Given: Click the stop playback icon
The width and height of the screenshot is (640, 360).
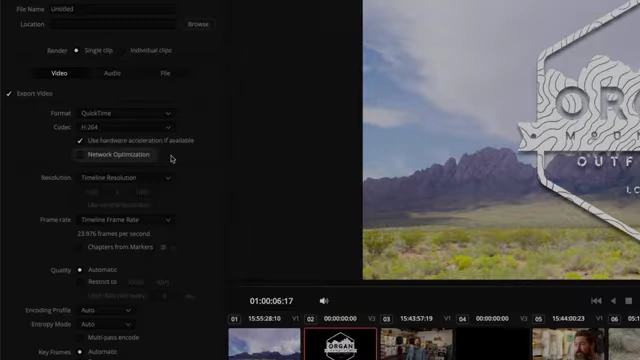Looking at the screenshot, I should (x=629, y=301).
